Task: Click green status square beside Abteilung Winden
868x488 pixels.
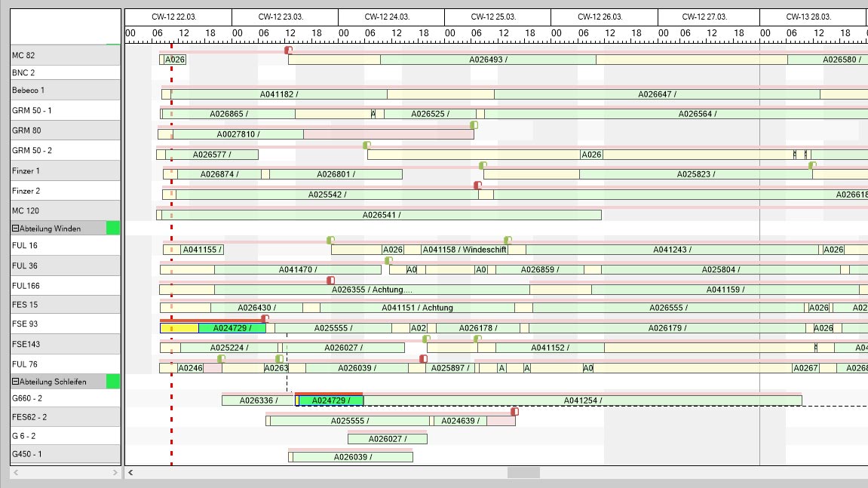Action: point(113,229)
